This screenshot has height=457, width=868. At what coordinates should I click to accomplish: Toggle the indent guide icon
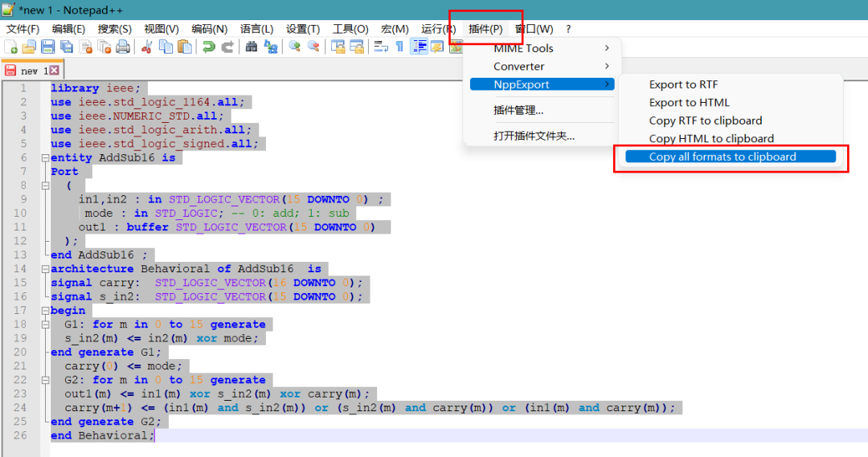(419, 47)
